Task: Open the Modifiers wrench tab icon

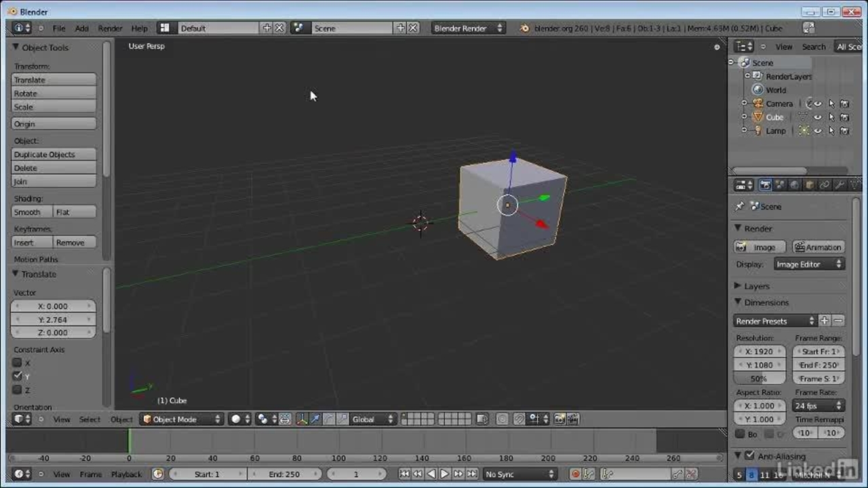Action: tap(840, 185)
